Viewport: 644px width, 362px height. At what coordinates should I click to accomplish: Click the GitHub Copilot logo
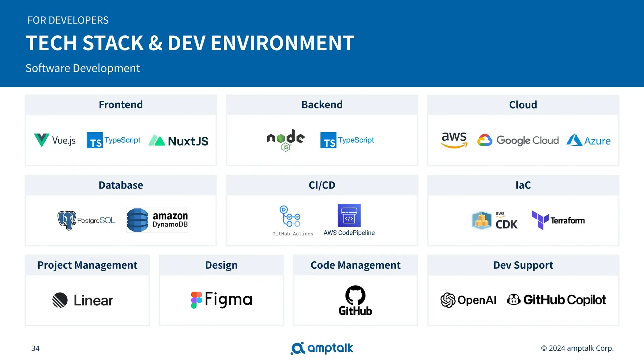coord(556,300)
